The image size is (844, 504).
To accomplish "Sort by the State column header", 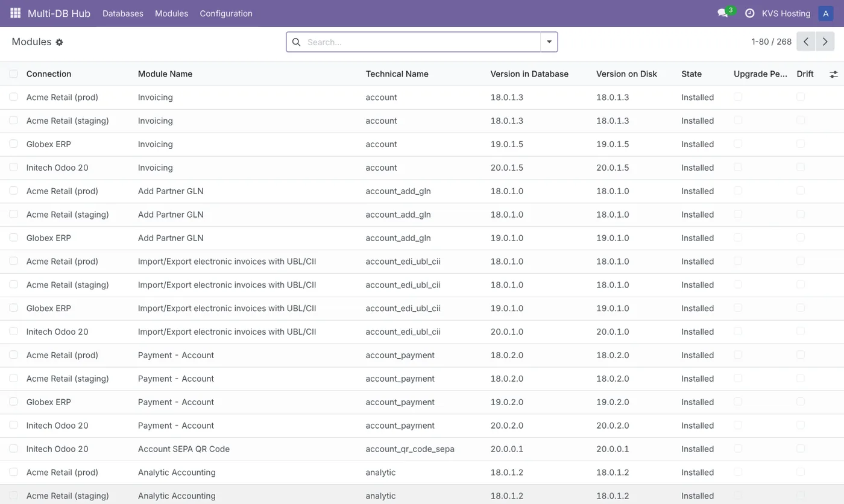I will pos(691,74).
